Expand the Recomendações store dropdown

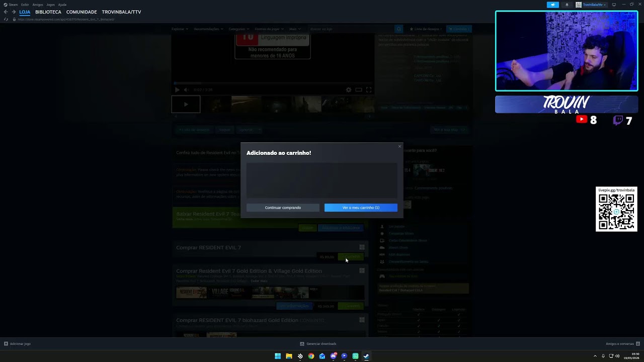pos(208,29)
